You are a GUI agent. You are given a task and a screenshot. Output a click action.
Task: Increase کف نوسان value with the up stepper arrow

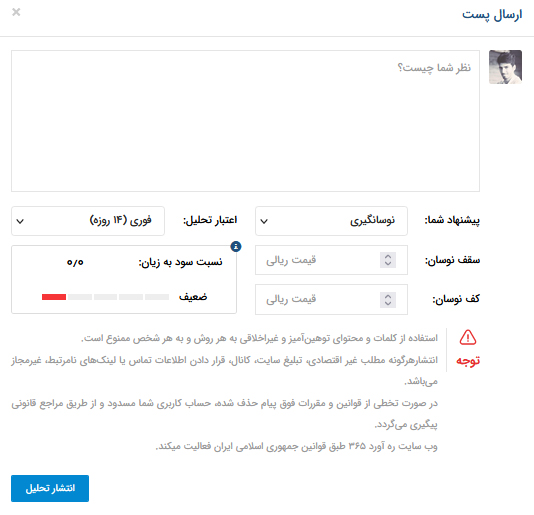[388, 296]
